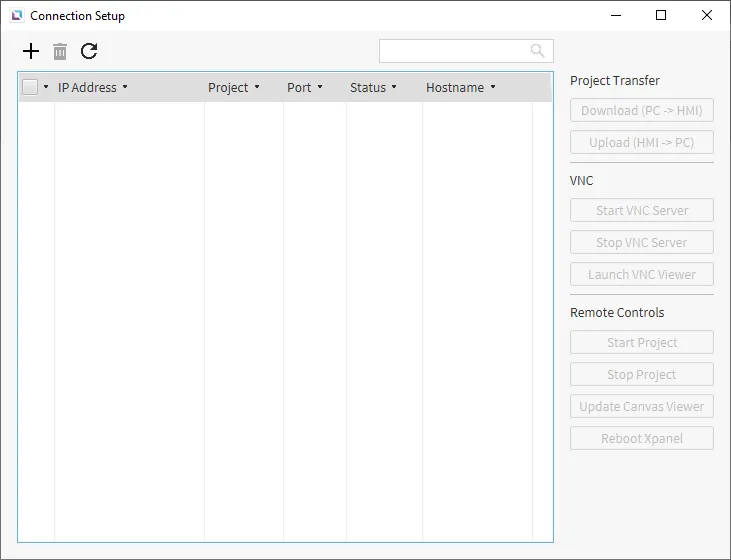Toggle the select-all checkbox in header
This screenshot has width=731, height=560.
pyautogui.click(x=30, y=87)
